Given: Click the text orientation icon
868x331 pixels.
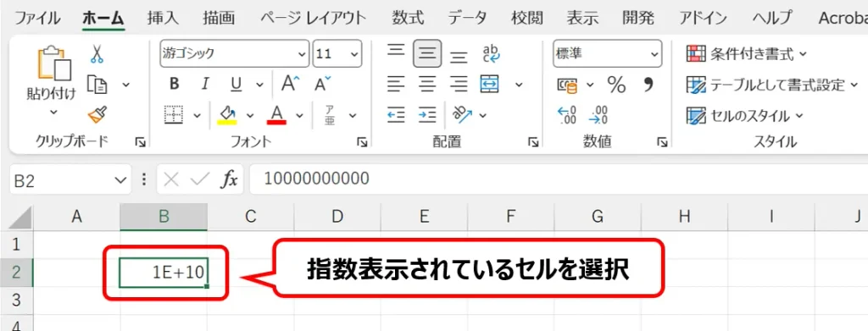Looking at the screenshot, I should tap(463, 114).
